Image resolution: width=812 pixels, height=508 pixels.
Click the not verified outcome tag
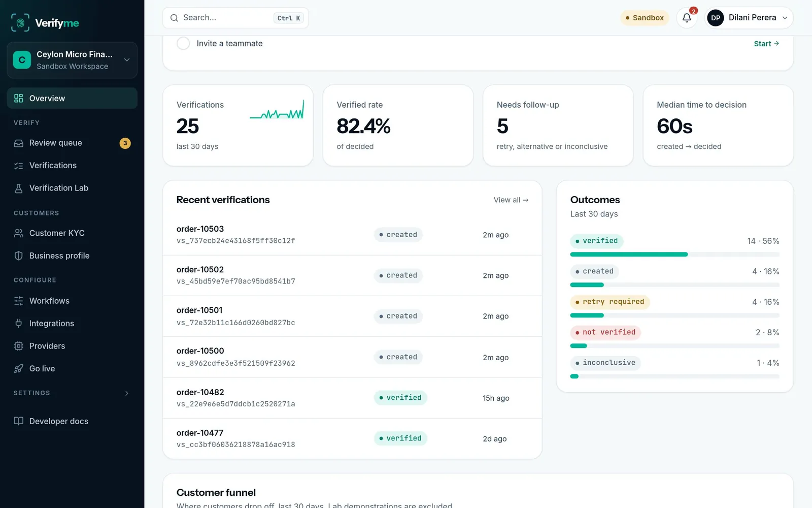[x=606, y=332]
